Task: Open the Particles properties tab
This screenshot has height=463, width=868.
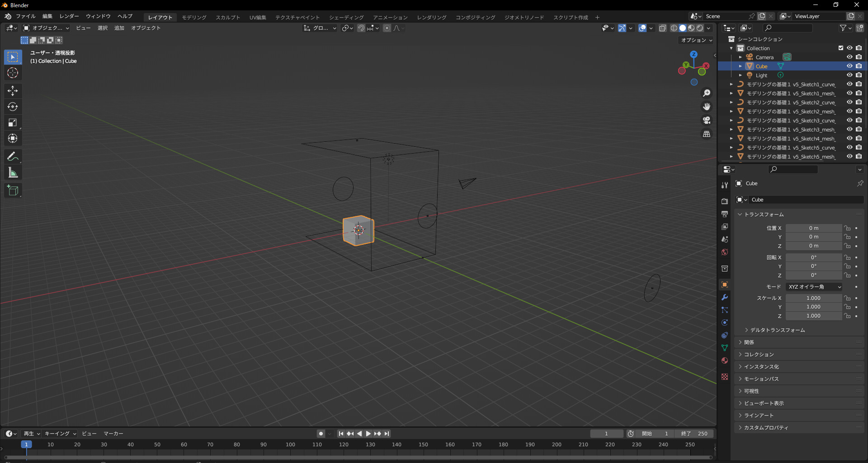Action: coord(725,310)
